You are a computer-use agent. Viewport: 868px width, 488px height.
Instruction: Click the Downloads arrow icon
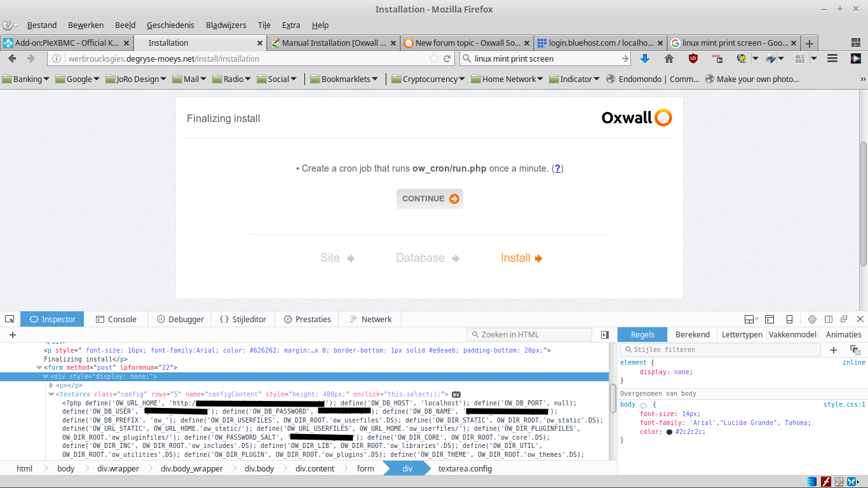coord(645,58)
